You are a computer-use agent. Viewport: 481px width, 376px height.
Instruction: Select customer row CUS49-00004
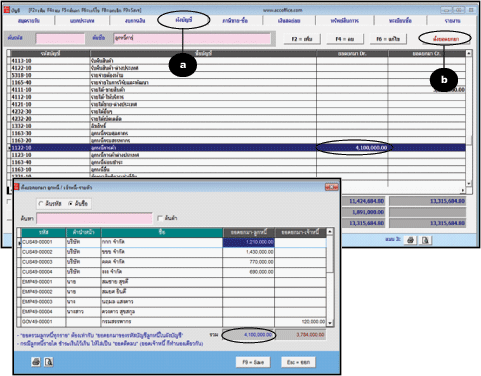click(x=174, y=272)
